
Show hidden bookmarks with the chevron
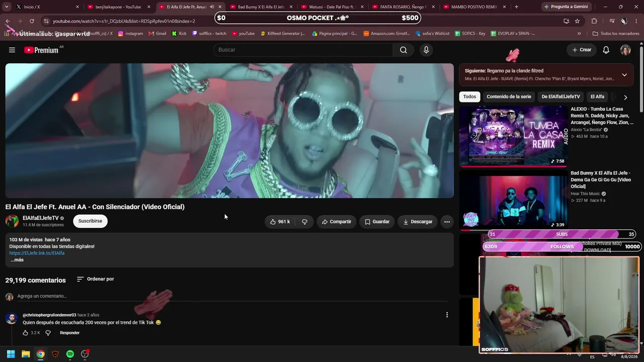579,34
